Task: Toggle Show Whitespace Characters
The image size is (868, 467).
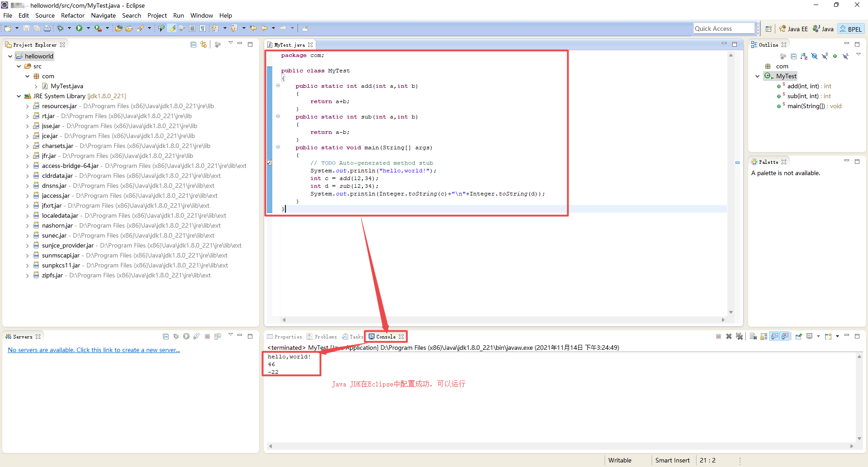Action: (x=203, y=28)
